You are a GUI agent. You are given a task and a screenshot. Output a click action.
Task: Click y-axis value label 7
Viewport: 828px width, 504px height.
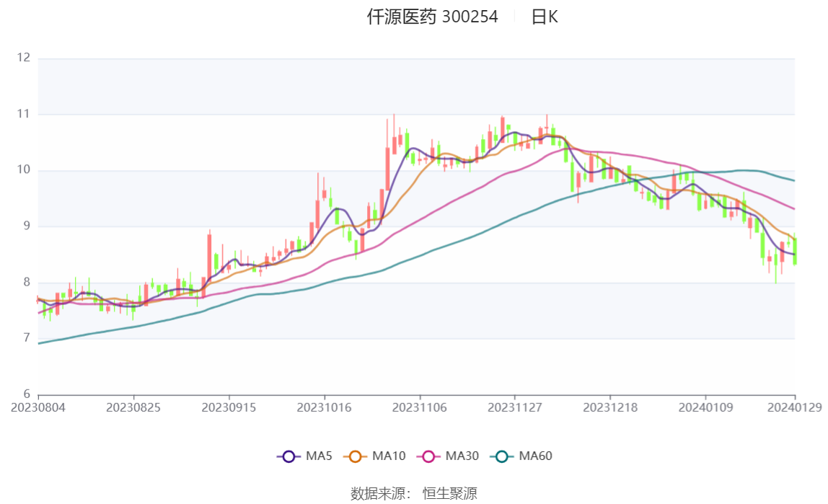(27, 337)
